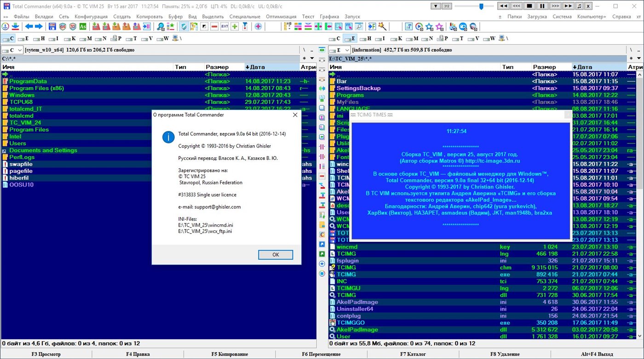The width and height of the screenshot is (644, 359).
Task: Click the F5 Копирование button
Action: coord(230,354)
